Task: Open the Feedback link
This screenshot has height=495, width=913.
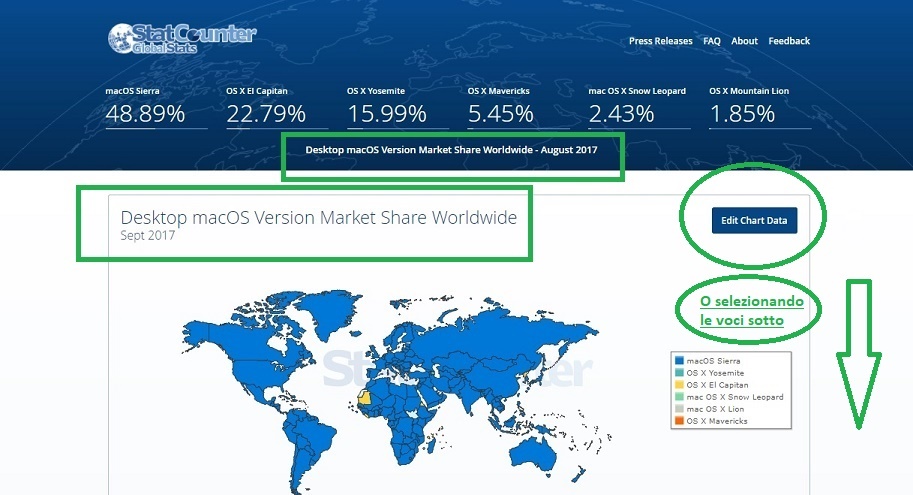Action: point(789,41)
